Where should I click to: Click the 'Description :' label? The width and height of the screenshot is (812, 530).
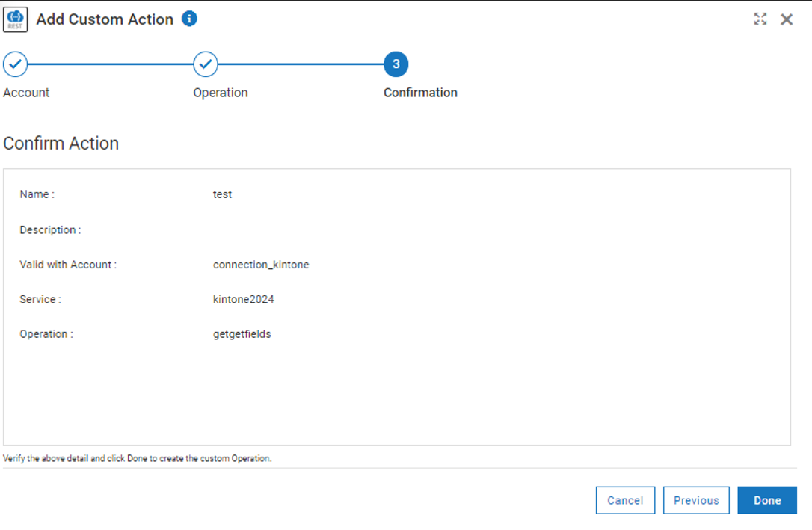(x=50, y=230)
